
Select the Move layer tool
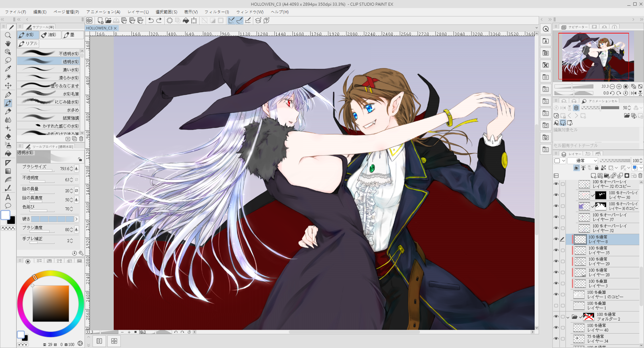[x=8, y=86]
